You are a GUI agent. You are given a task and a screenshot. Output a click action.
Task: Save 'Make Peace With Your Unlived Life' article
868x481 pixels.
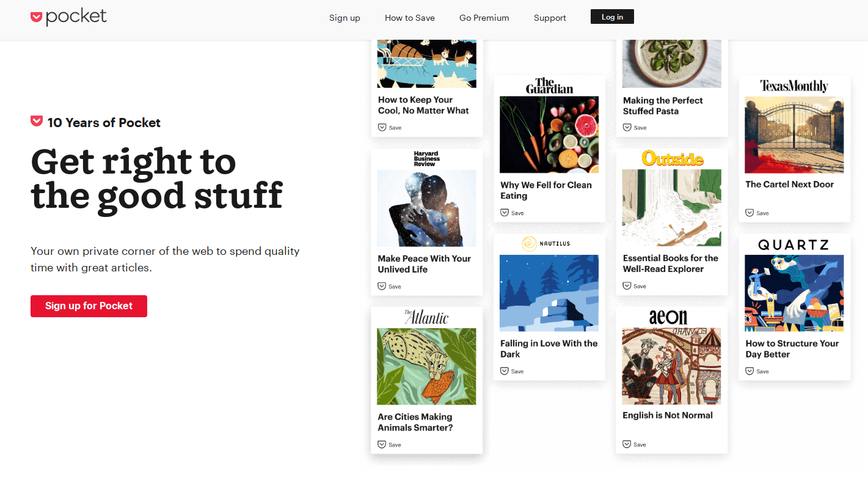390,286
